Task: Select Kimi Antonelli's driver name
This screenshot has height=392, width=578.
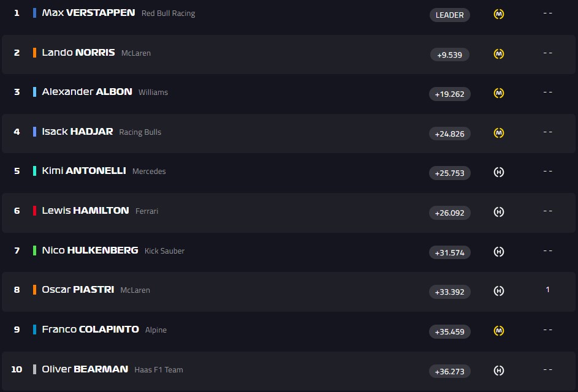Action: pos(84,171)
